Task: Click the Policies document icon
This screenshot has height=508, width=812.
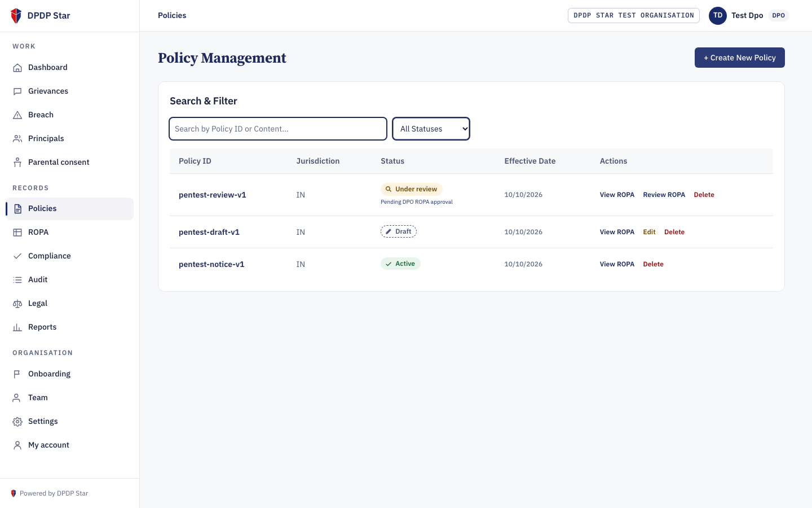Action: [x=17, y=209]
